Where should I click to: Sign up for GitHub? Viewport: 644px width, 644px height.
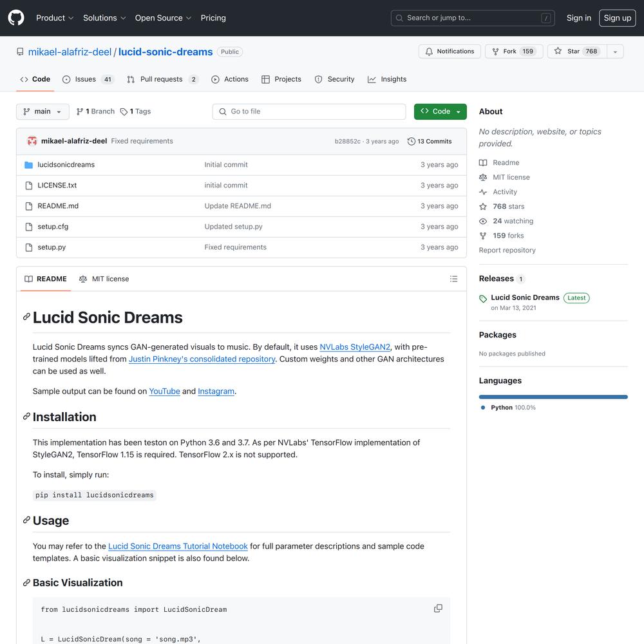(618, 18)
